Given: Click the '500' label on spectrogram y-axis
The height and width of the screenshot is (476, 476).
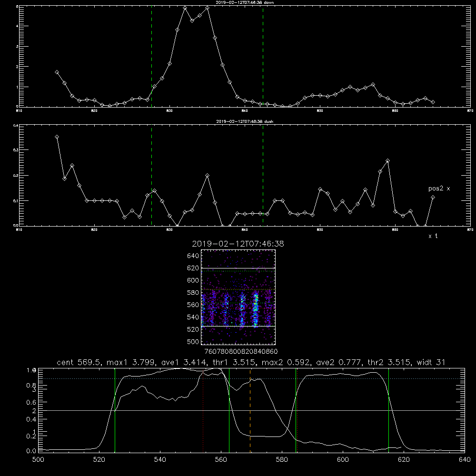Looking at the screenshot, I should coord(193,342).
